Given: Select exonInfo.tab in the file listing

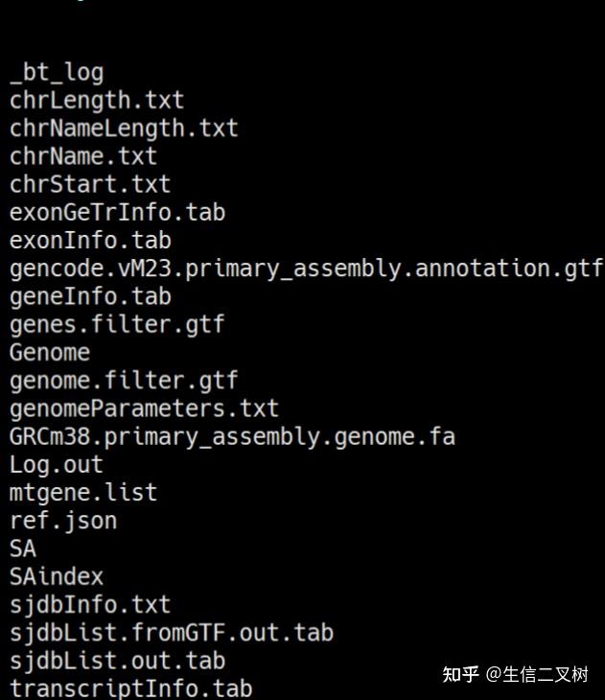Looking at the screenshot, I should pyautogui.click(x=90, y=240).
